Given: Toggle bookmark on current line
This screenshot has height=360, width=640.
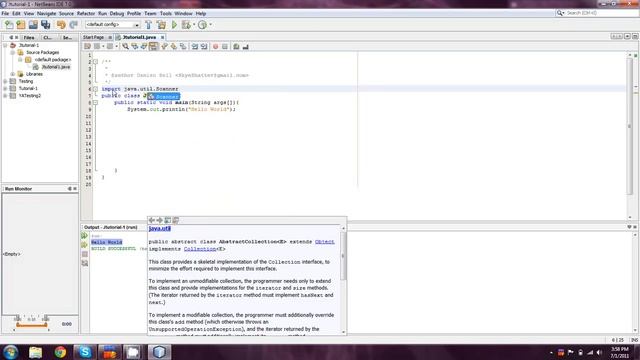Looking at the screenshot, I should click(x=183, y=47).
